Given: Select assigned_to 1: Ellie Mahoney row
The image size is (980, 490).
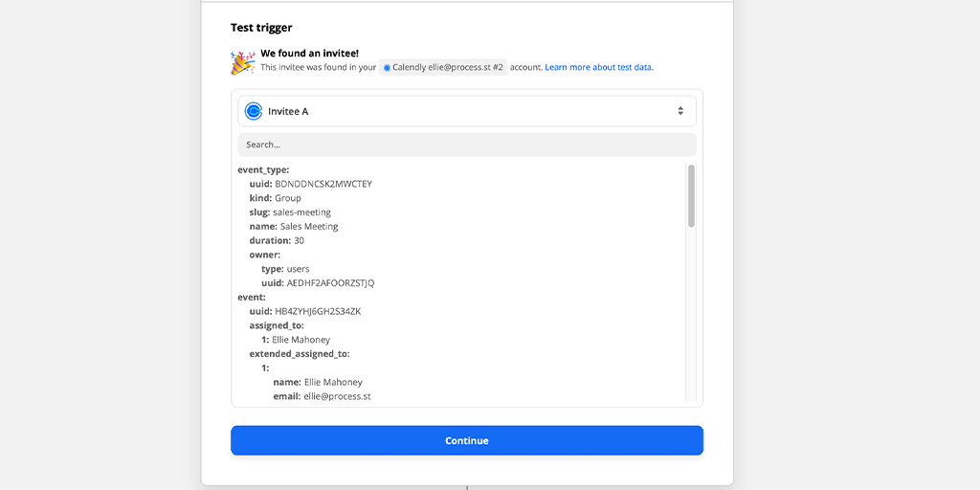Looking at the screenshot, I should 296,340.
